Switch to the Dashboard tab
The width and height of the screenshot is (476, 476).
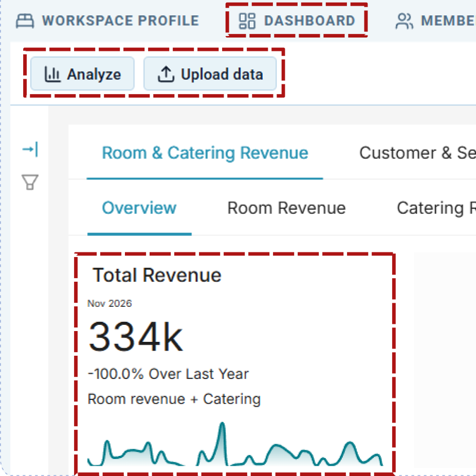point(297,21)
